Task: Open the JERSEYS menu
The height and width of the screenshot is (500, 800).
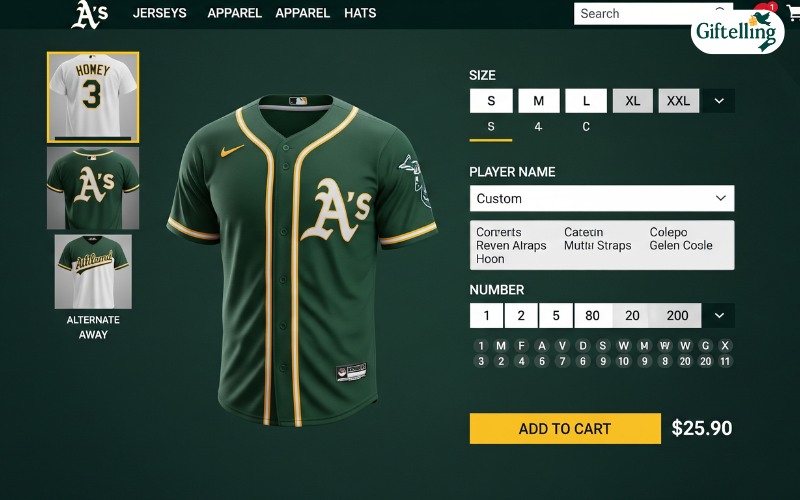Action: click(x=160, y=13)
